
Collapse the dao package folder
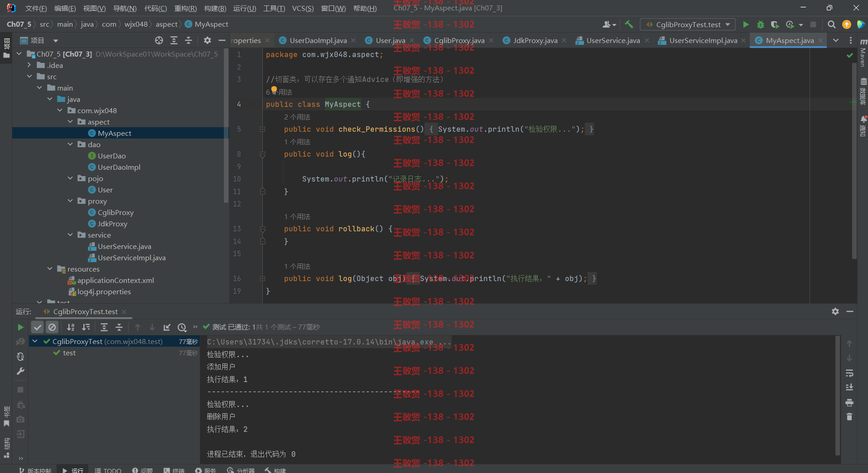pyautogui.click(x=70, y=144)
